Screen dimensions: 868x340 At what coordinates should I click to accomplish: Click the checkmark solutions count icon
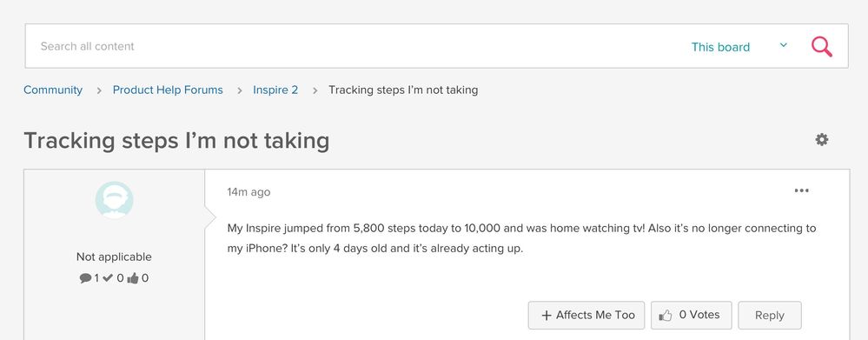[108, 278]
